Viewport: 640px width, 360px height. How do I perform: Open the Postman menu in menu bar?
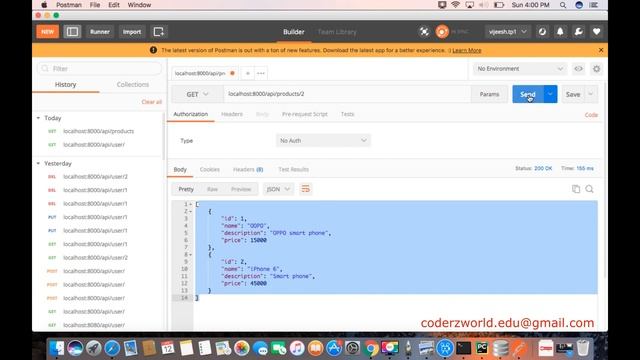[69, 5]
